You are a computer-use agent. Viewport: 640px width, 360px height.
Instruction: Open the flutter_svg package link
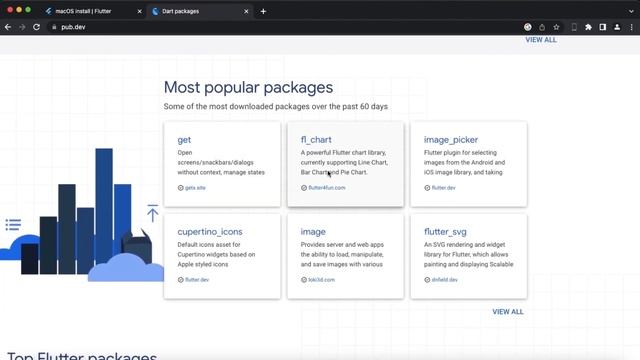click(x=445, y=231)
